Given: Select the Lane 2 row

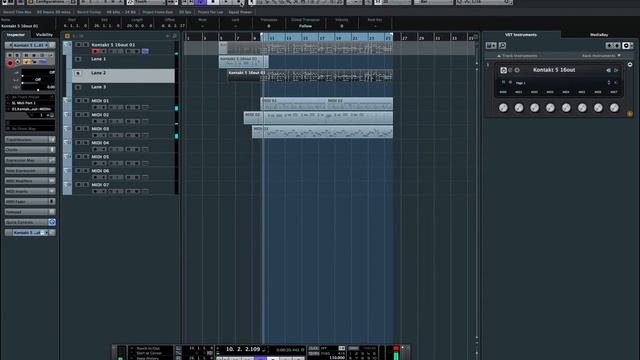Looking at the screenshot, I should tap(123, 76).
